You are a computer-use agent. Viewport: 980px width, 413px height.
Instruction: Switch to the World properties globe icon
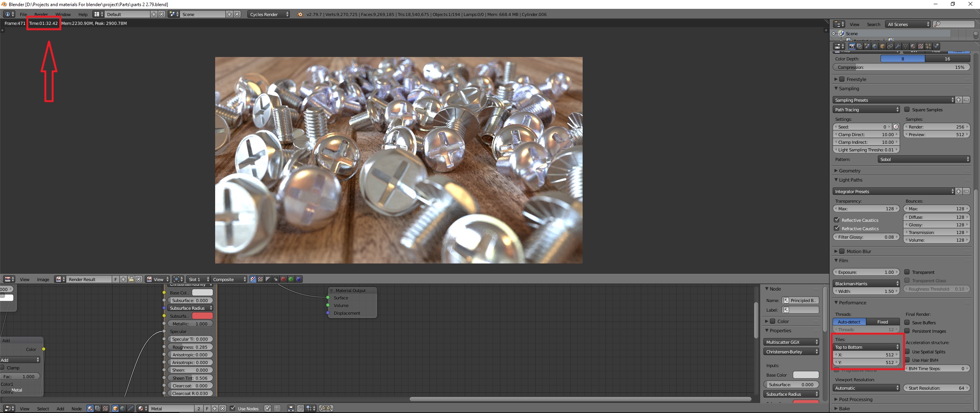(x=874, y=46)
